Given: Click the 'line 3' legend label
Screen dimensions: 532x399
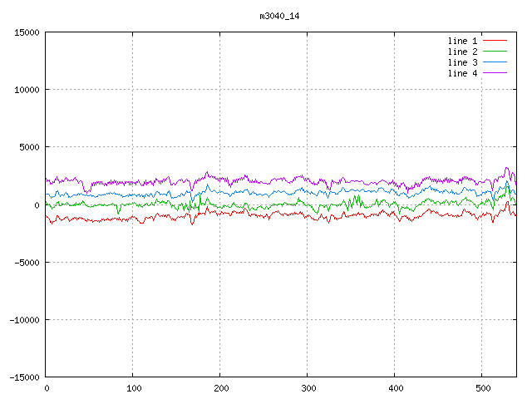Looking at the screenshot, I should 463,62.
